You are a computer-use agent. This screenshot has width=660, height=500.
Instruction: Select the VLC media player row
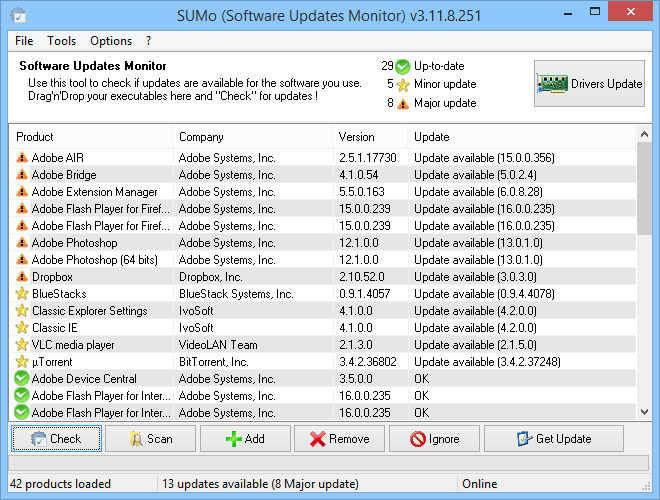coord(323,345)
